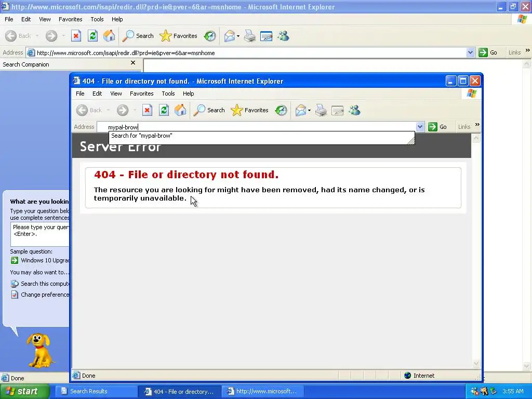Click 404 - File or directory taskbar button
The width and height of the screenshot is (532, 399).
point(179,392)
